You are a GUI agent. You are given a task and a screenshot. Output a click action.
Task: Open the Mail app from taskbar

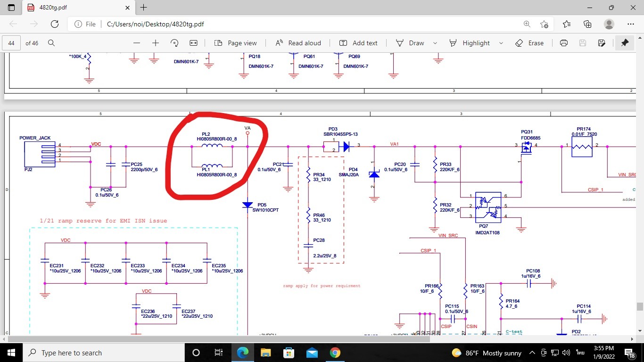312,353
